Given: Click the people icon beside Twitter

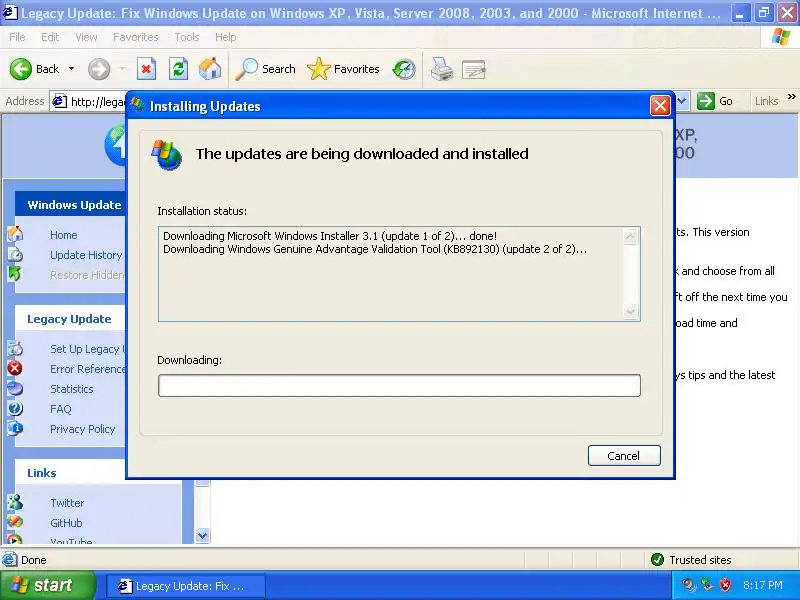Looking at the screenshot, I should tap(15, 502).
